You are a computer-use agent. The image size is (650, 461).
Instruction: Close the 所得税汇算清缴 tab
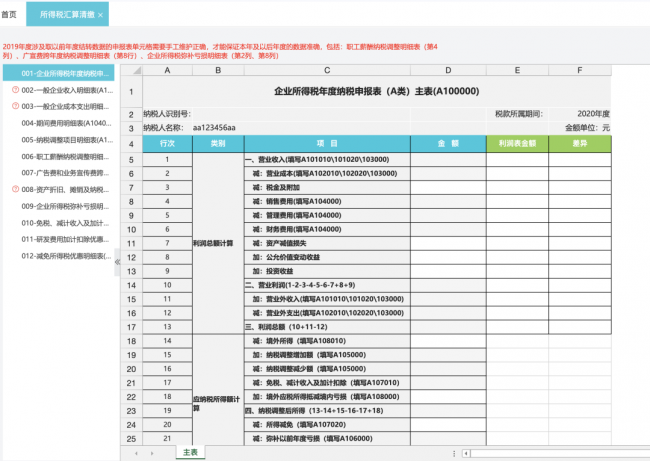click(x=101, y=16)
